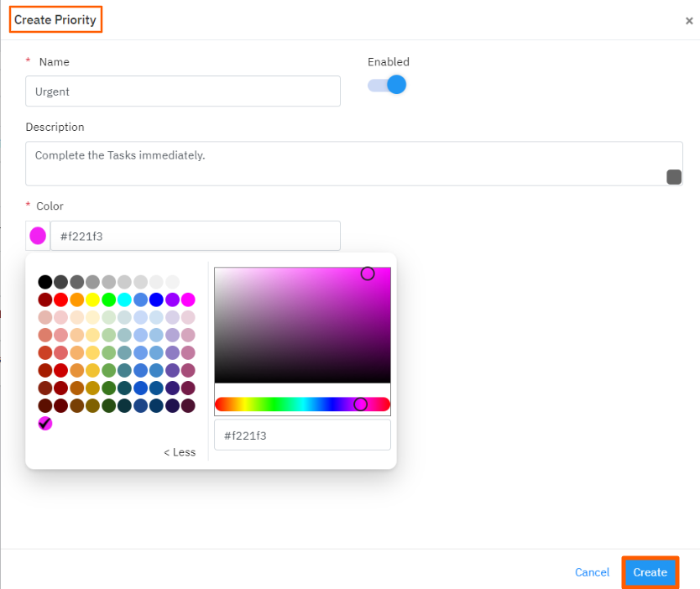Click the Name input field

point(182,91)
